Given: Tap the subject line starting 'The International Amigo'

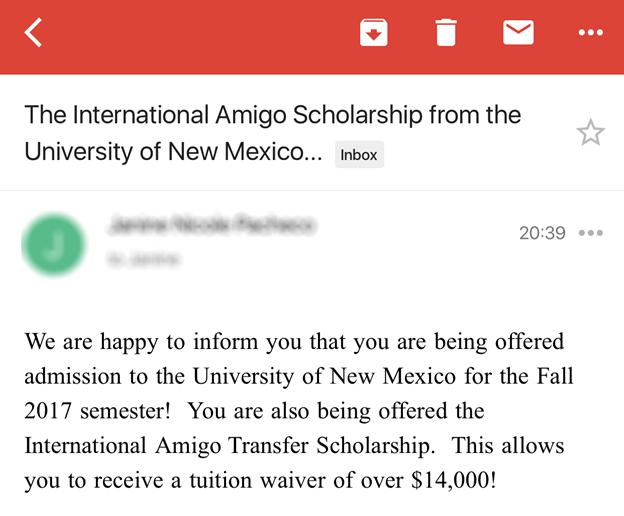Looking at the screenshot, I should pos(273,115).
